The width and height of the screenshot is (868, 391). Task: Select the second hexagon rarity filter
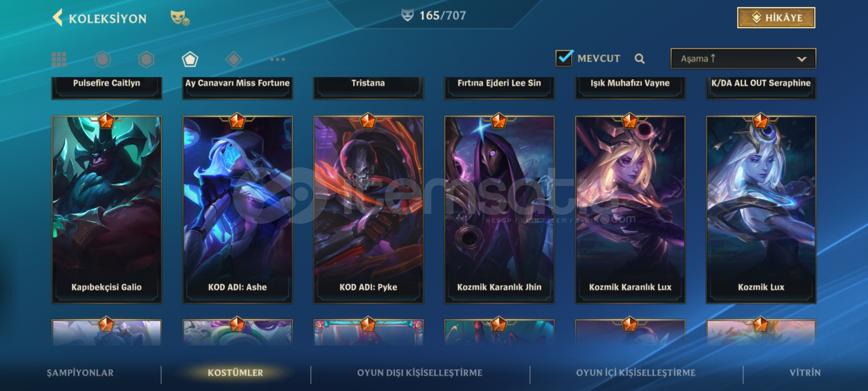[146, 59]
